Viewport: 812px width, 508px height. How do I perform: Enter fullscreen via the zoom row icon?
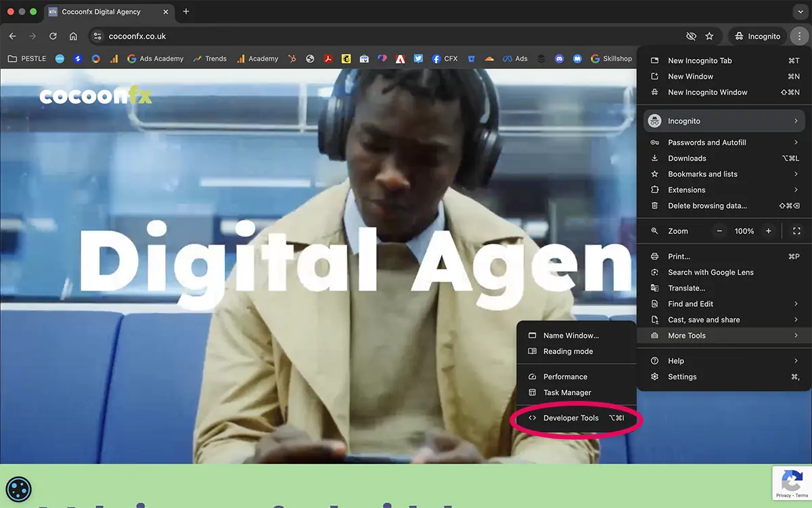(x=796, y=231)
